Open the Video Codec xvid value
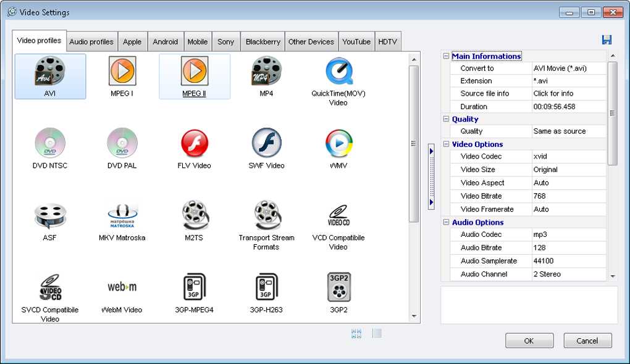Viewport: 630px width, 364px height. (569, 157)
